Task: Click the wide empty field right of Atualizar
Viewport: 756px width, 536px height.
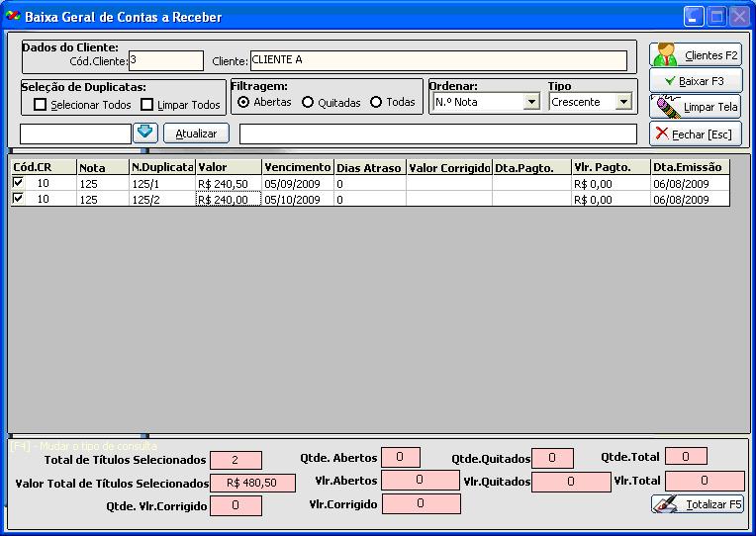Action: coord(437,134)
